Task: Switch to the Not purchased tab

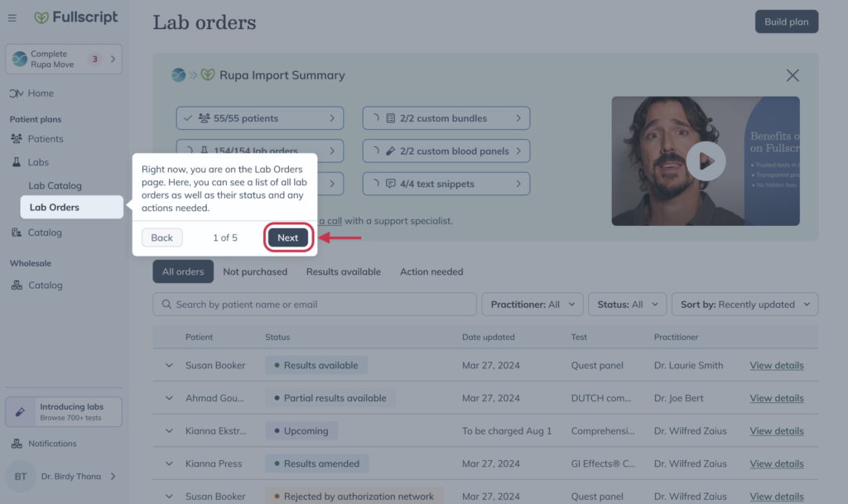Action: coord(255,271)
